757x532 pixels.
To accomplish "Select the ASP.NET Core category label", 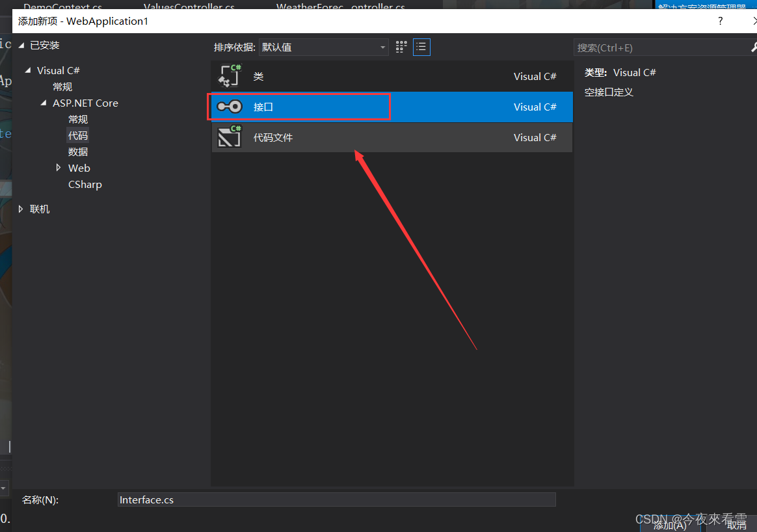I will 85,103.
